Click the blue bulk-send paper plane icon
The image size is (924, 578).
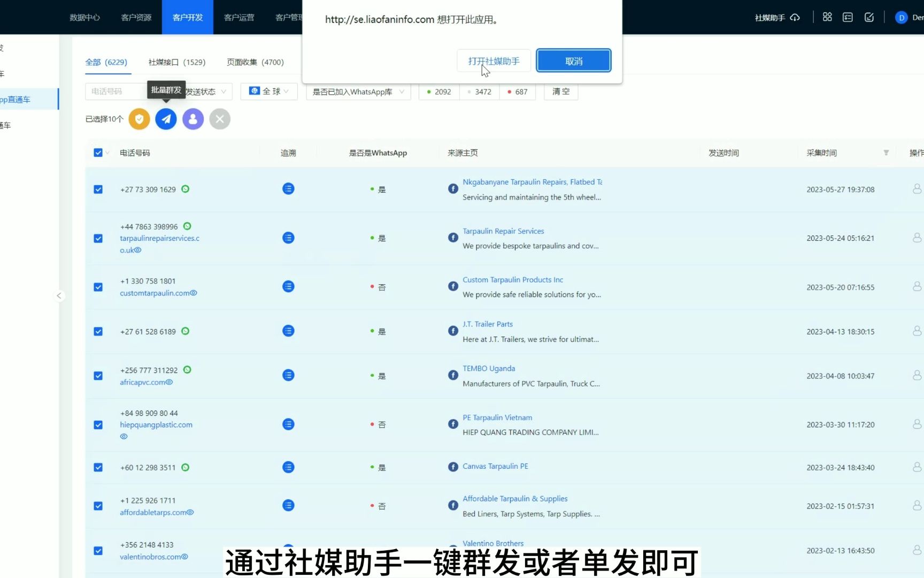pyautogui.click(x=166, y=119)
